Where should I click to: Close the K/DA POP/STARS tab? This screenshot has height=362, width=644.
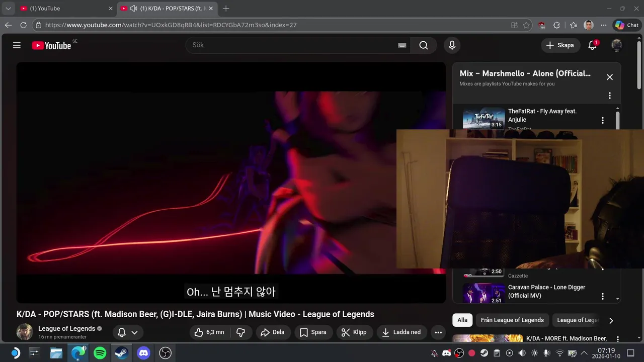pyautogui.click(x=211, y=9)
